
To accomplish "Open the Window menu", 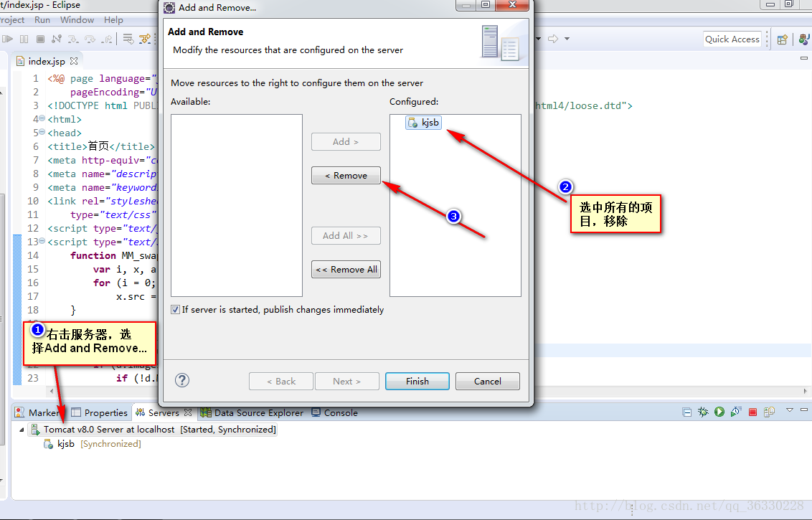I will tap(77, 19).
